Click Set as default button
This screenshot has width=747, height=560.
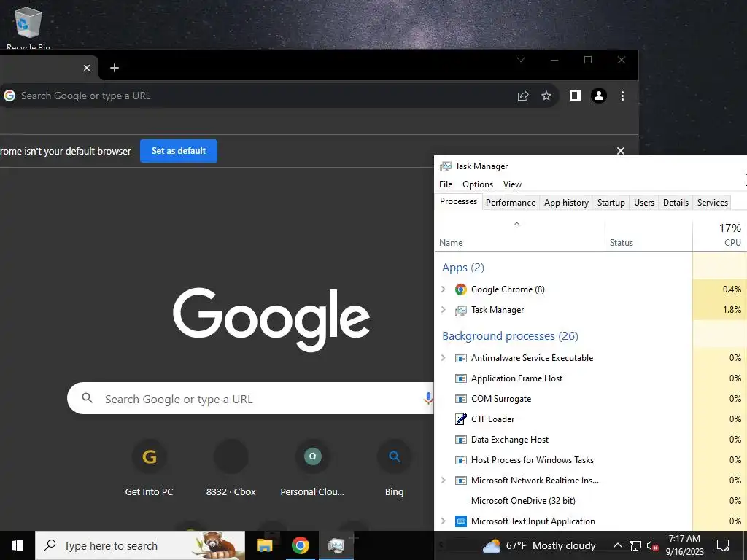click(179, 151)
